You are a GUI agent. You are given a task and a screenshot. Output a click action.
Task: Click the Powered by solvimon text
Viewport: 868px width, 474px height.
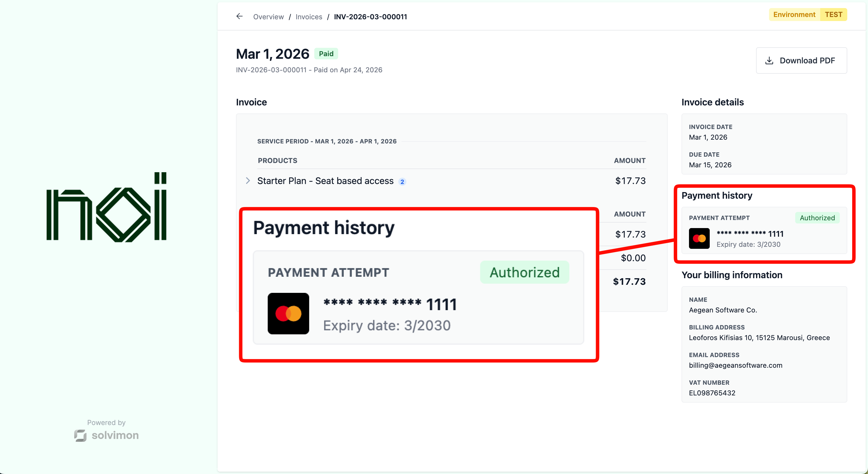coord(106,430)
